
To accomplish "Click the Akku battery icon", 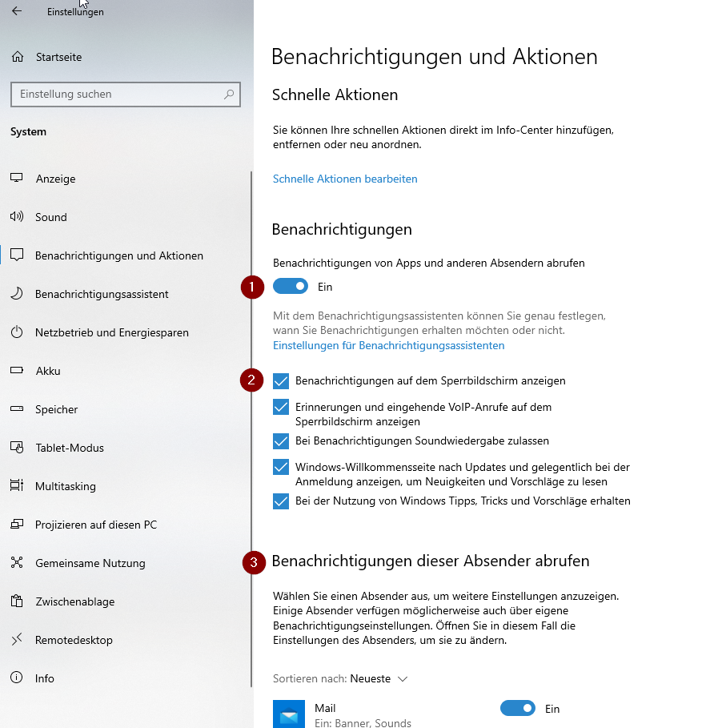I will pyautogui.click(x=17, y=371).
